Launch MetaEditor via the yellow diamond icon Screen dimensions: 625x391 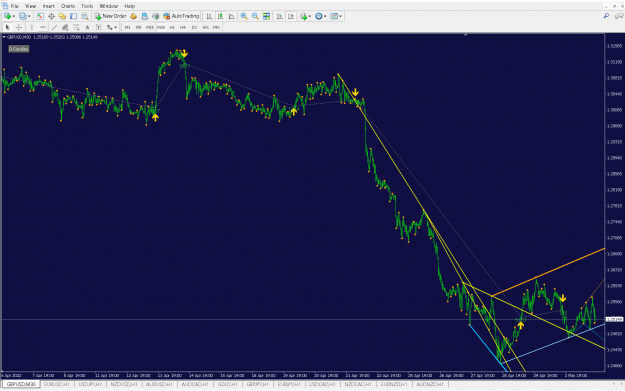pos(134,16)
